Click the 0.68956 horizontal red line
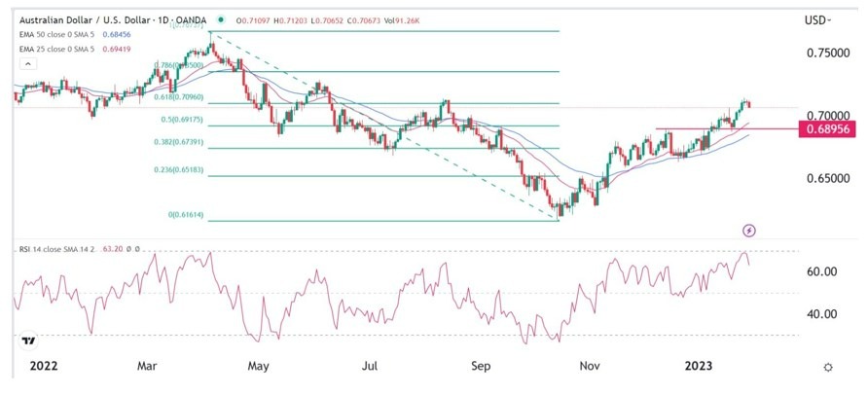This screenshot has height=394, width=868. coord(726,129)
